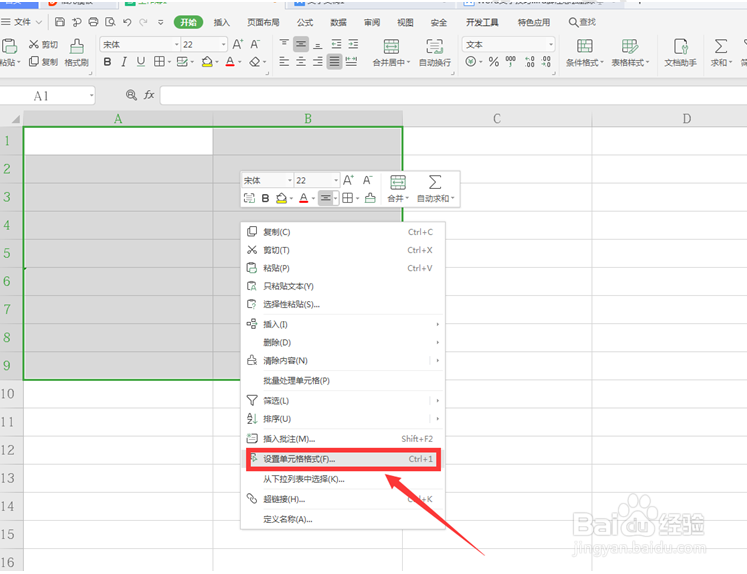The width and height of the screenshot is (747, 574).
Task: Toggle Bold in the mini toolbar
Action: click(265, 198)
